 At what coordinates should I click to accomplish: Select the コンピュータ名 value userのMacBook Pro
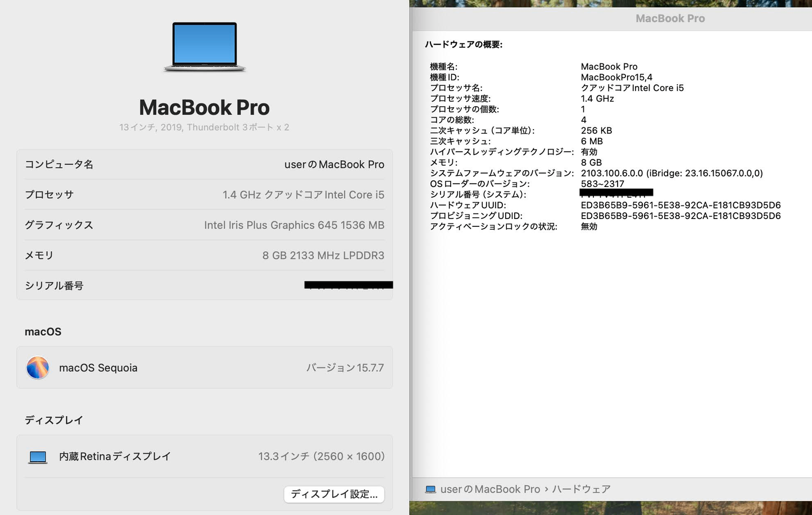pos(334,165)
